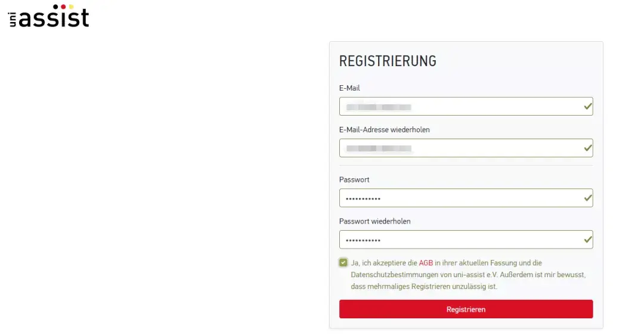This screenshot has height=335, width=644.
Task: Click the checkmark in the Passwort field
Action: point(588,197)
